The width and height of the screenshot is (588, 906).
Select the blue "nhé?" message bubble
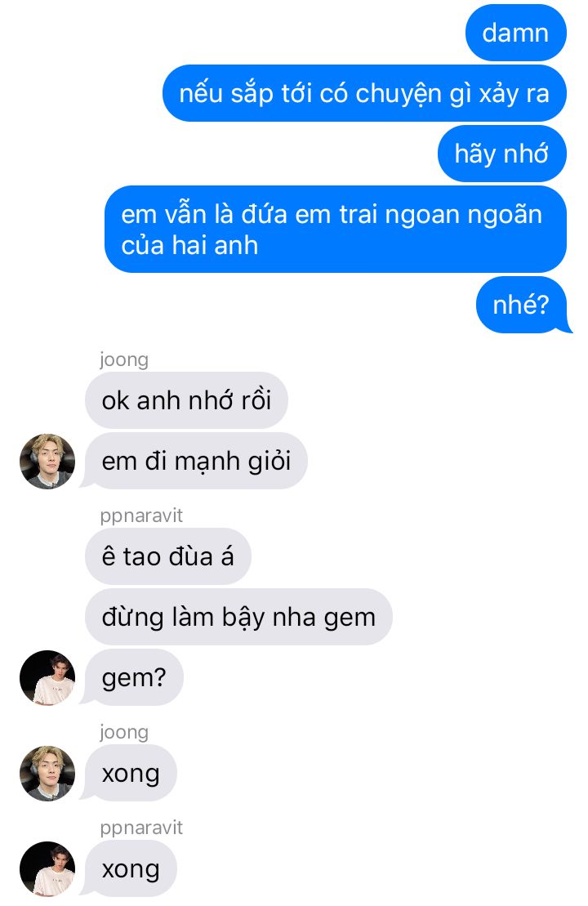522,305
